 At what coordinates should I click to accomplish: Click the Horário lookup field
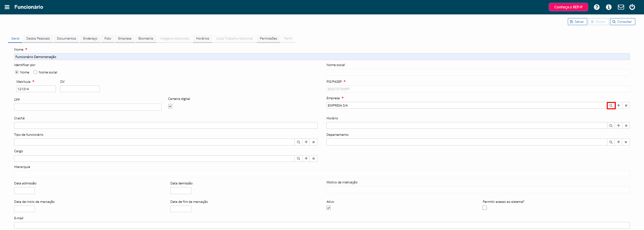pyautogui.click(x=467, y=126)
